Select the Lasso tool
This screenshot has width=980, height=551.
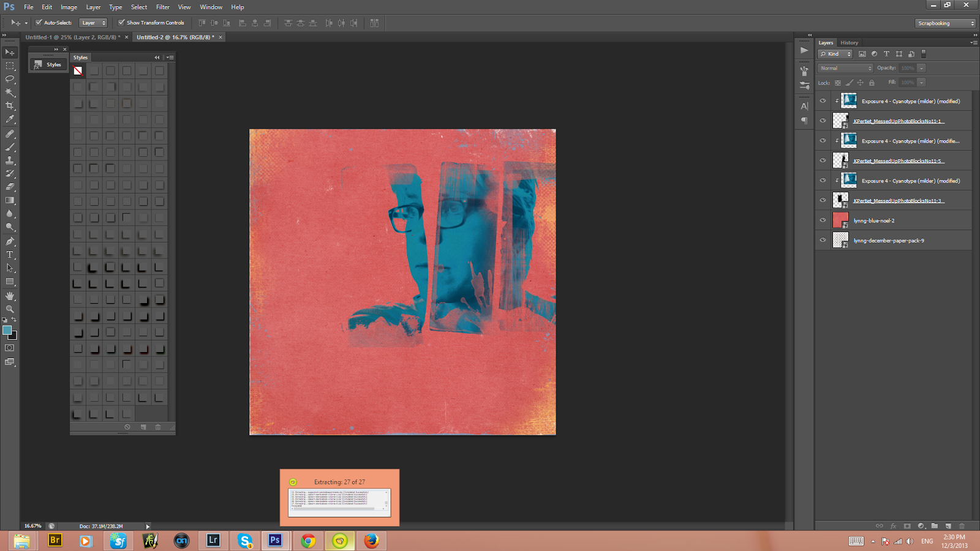pyautogui.click(x=10, y=80)
